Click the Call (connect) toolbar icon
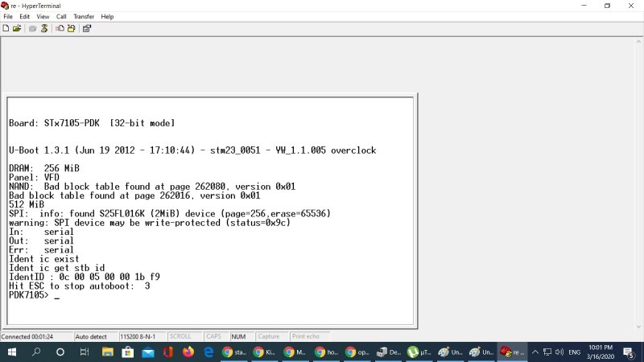The height and width of the screenshot is (362, 644). (32, 28)
